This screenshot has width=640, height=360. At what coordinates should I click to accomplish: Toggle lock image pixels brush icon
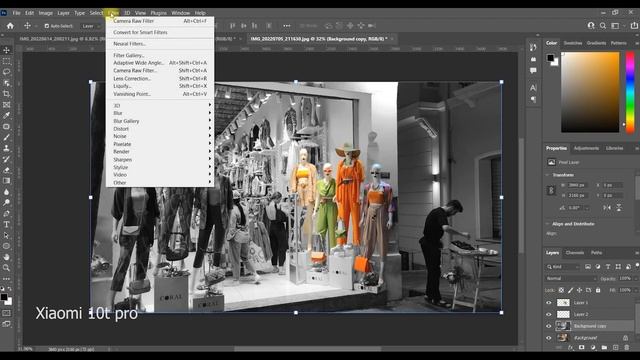(570, 290)
